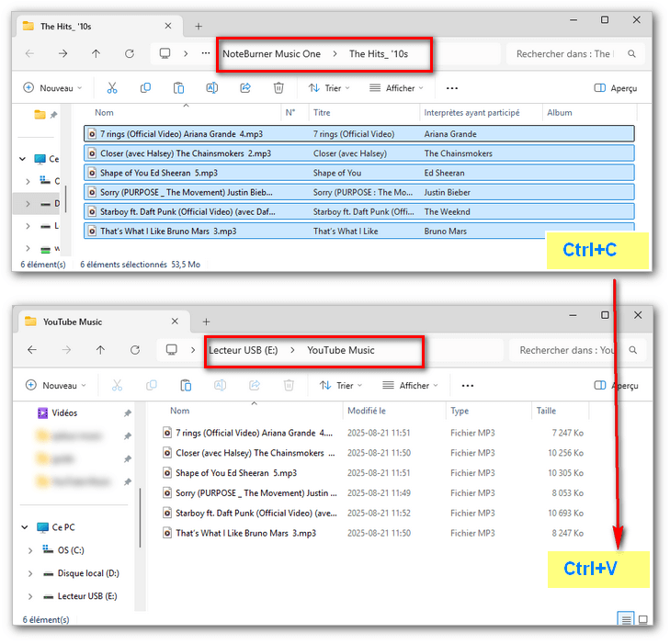Click NoteBurner Music One in the breadcrumb path

[x=272, y=54]
